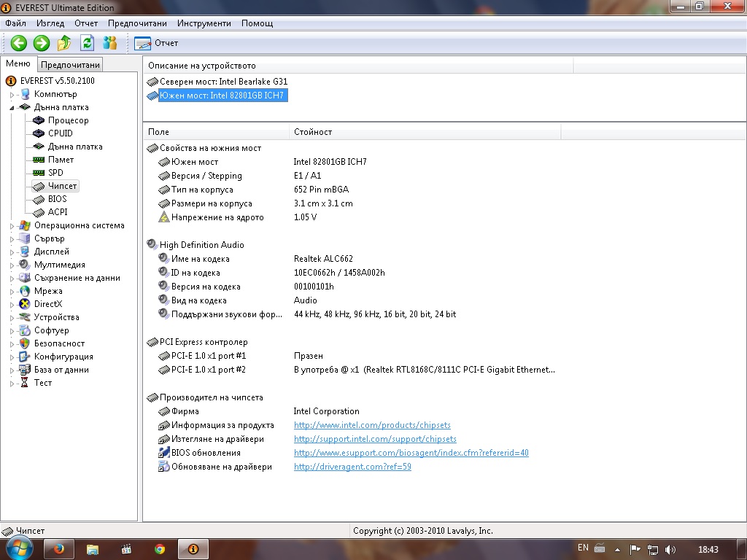The width and height of the screenshot is (747, 560).
Task: Go up one level with the folder-arrow icon
Action: point(64,43)
